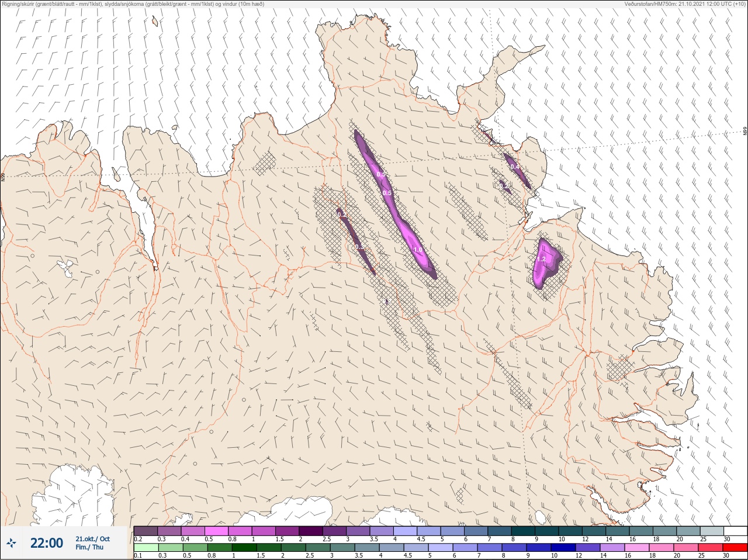The image size is (748, 560).
Task: Click the '21.okt./ Oct' date text
Action: click(92, 539)
